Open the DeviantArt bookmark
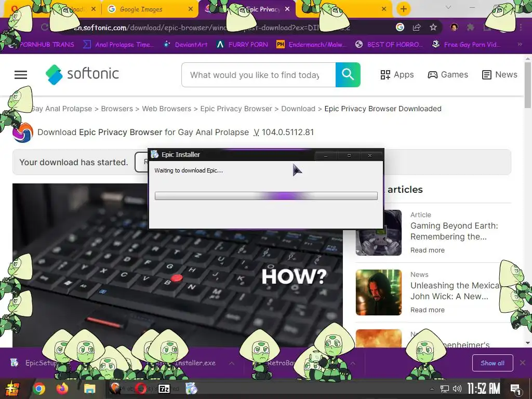 click(185, 45)
